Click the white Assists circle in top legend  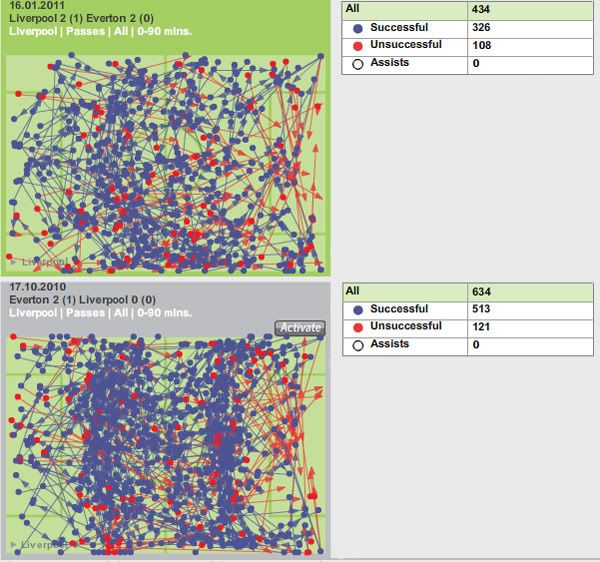[x=358, y=64]
